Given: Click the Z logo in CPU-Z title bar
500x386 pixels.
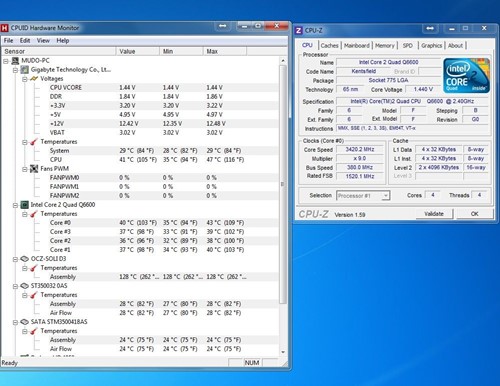Looking at the screenshot, I should pos(298,31).
